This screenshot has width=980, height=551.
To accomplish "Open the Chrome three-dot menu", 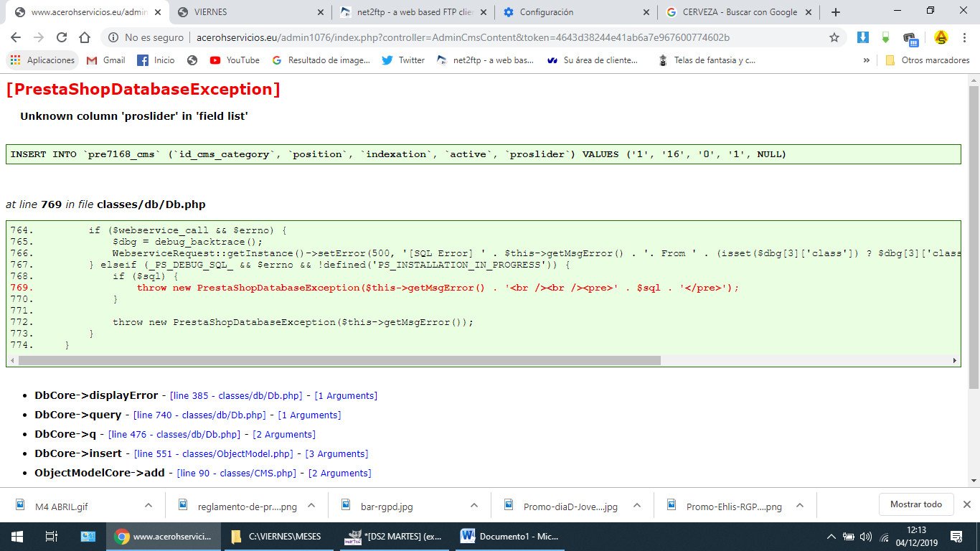I will (x=965, y=37).
